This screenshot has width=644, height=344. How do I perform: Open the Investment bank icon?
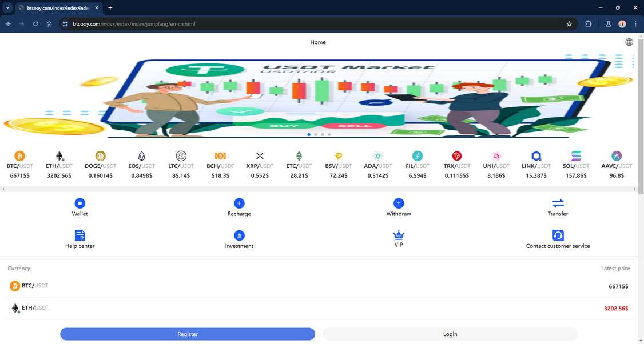239,235
